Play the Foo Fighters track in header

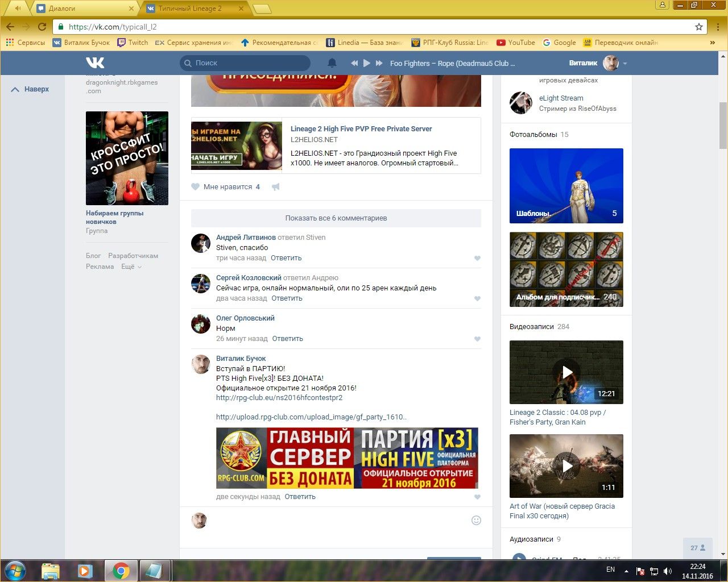click(x=367, y=63)
